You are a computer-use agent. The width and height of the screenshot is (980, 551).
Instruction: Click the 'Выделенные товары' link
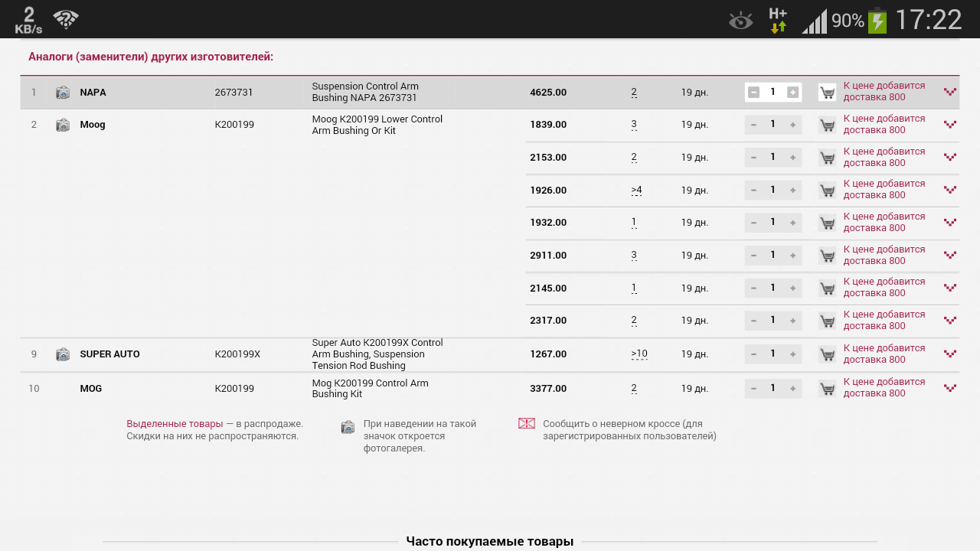175,424
